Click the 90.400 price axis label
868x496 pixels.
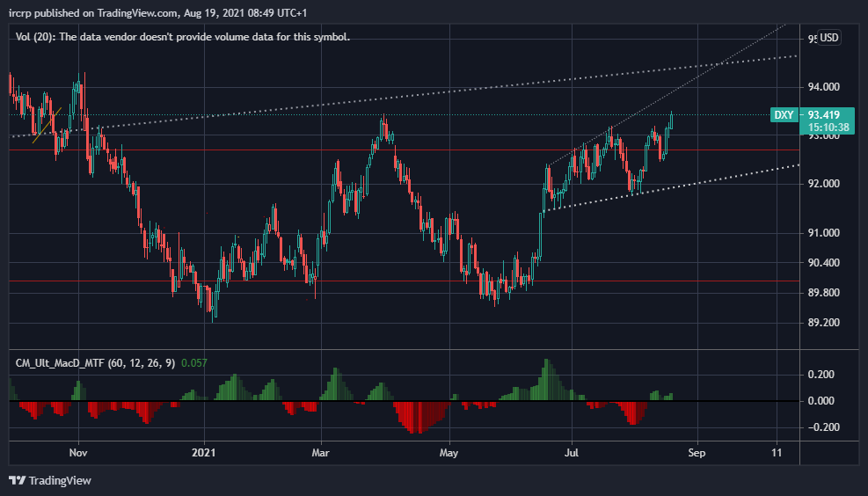(x=824, y=262)
